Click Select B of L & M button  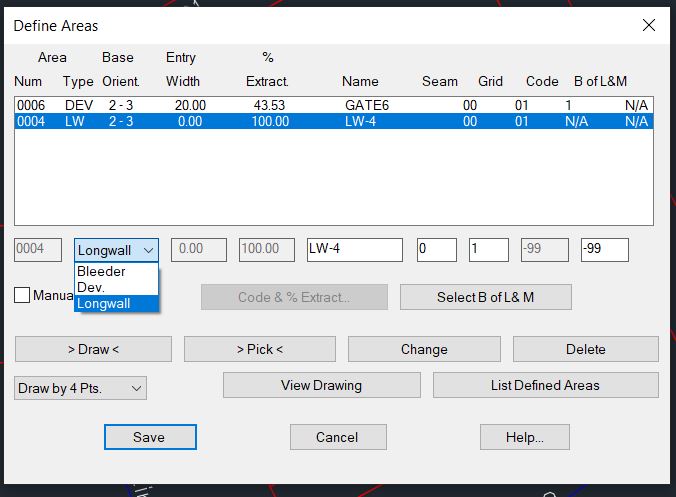485,297
